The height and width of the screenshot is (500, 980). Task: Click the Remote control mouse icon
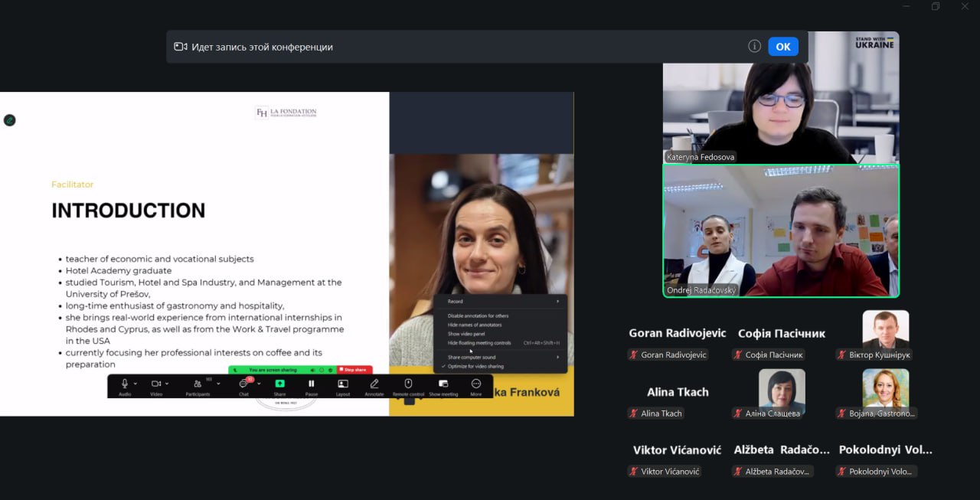click(x=408, y=384)
